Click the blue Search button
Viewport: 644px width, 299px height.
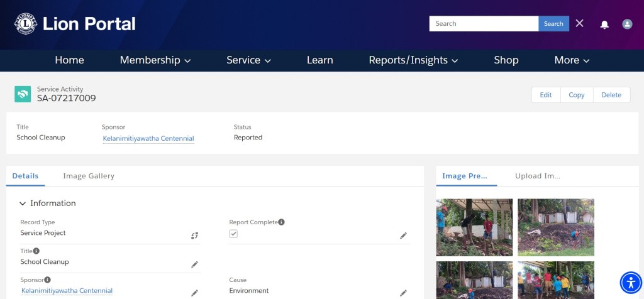553,24
